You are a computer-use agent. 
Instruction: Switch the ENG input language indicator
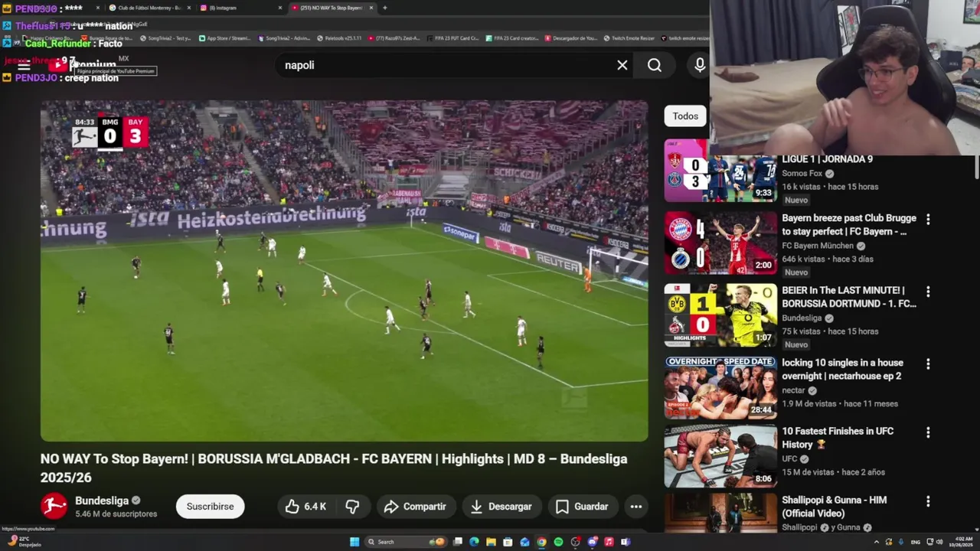[x=915, y=542]
